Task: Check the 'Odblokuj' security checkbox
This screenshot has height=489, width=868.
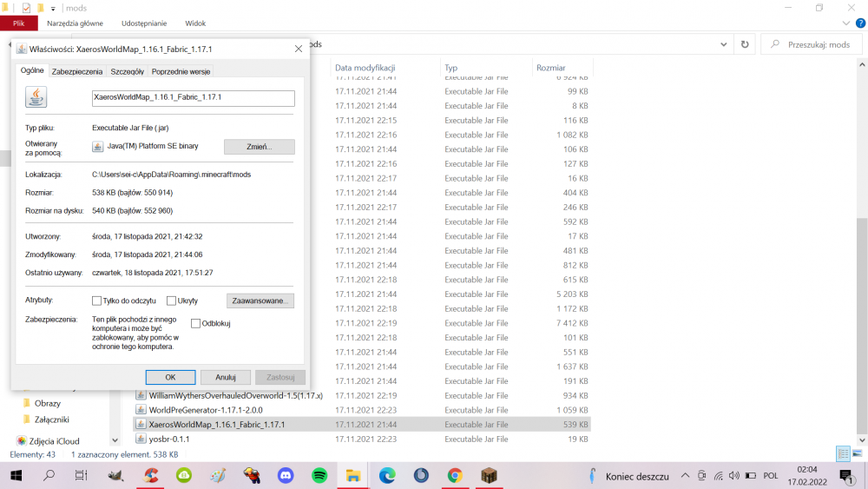Action: tap(195, 323)
